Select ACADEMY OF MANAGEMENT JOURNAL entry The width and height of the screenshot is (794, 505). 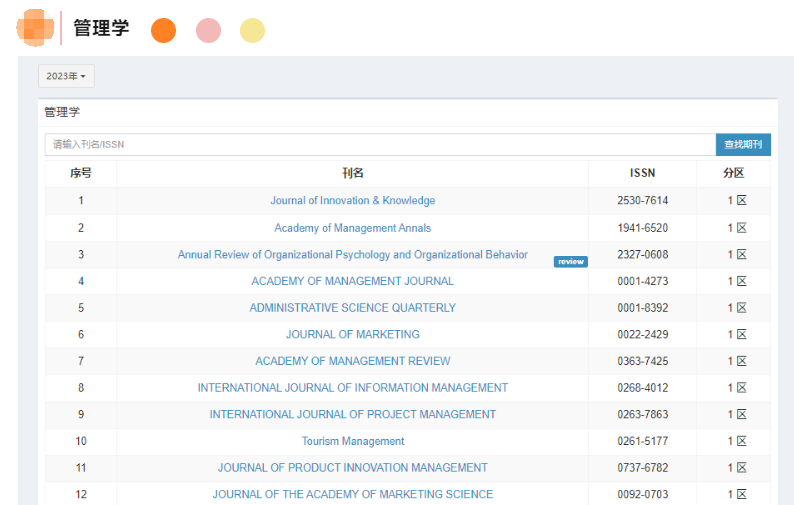(x=352, y=281)
